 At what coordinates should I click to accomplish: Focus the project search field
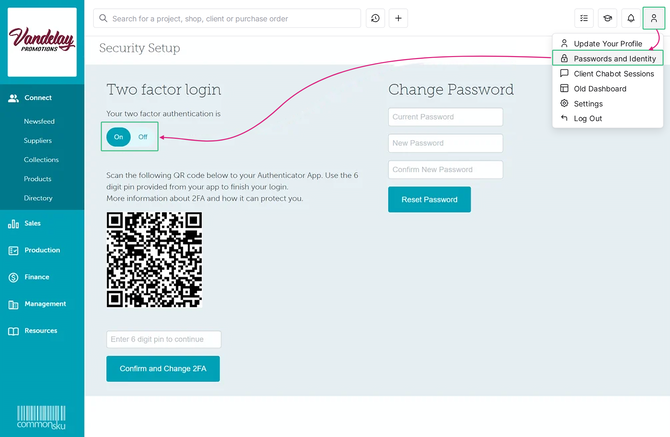[x=227, y=18]
